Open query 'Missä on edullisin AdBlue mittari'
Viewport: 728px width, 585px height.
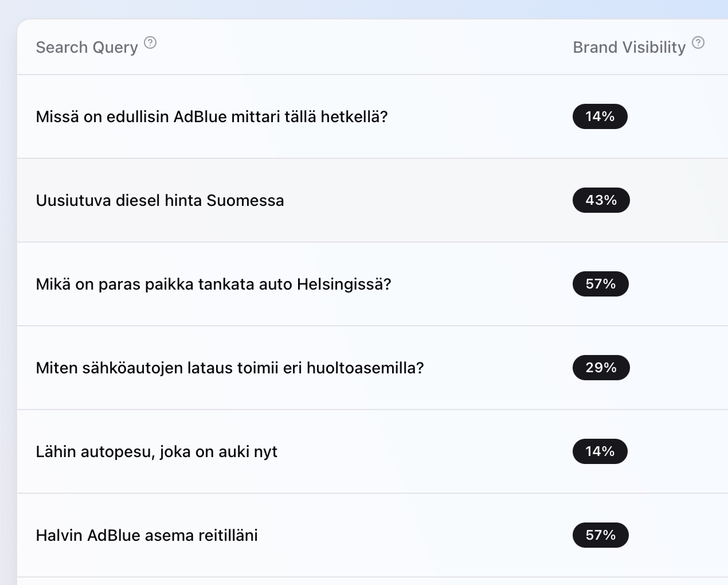coord(212,117)
